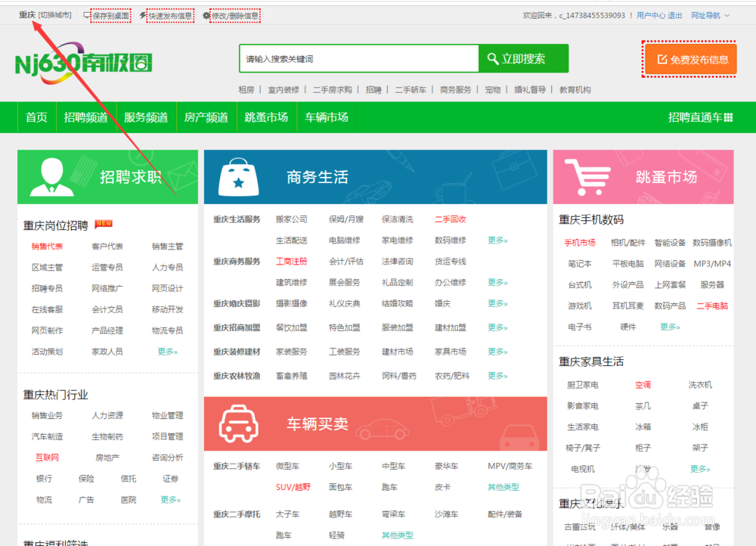756x546 pixels.
Task: Select 招聘频道 in the main navigation
Action: pyautogui.click(x=85, y=117)
